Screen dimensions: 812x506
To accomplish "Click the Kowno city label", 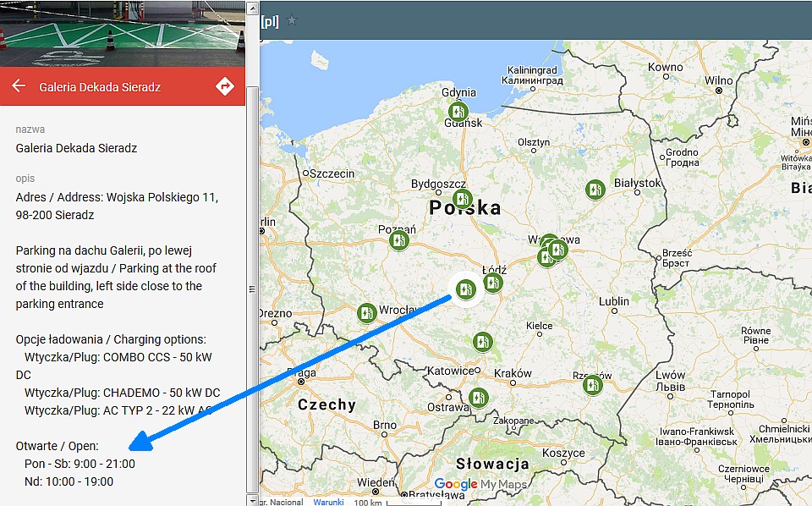I will [x=666, y=67].
